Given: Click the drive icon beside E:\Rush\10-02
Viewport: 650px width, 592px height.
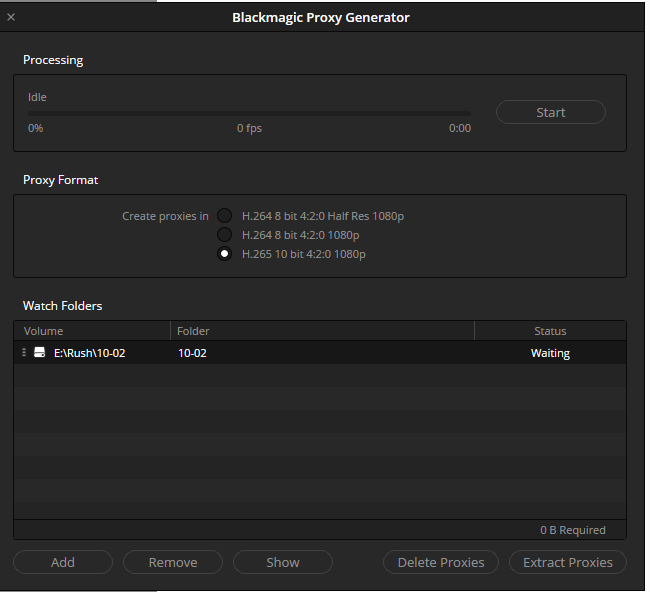Looking at the screenshot, I should pyautogui.click(x=39, y=352).
